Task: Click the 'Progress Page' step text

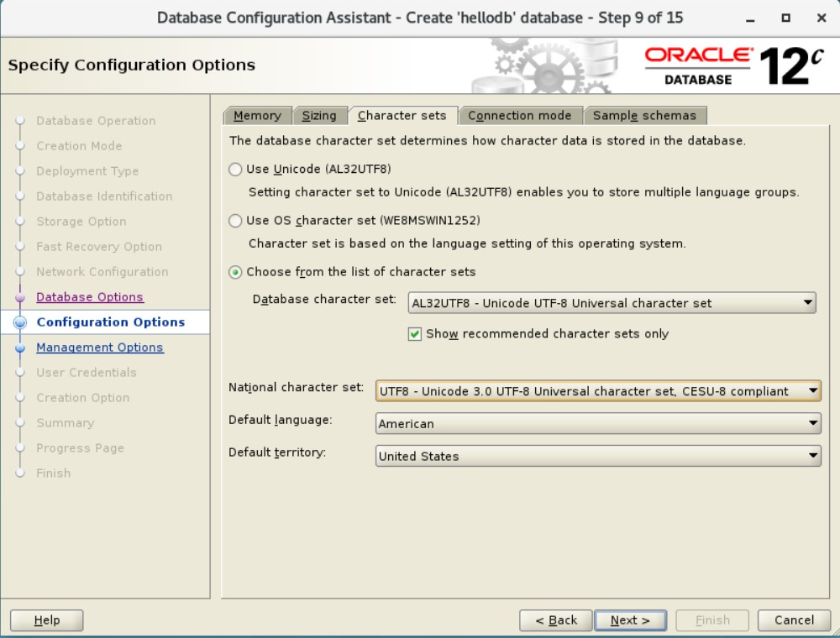Action: (x=81, y=448)
